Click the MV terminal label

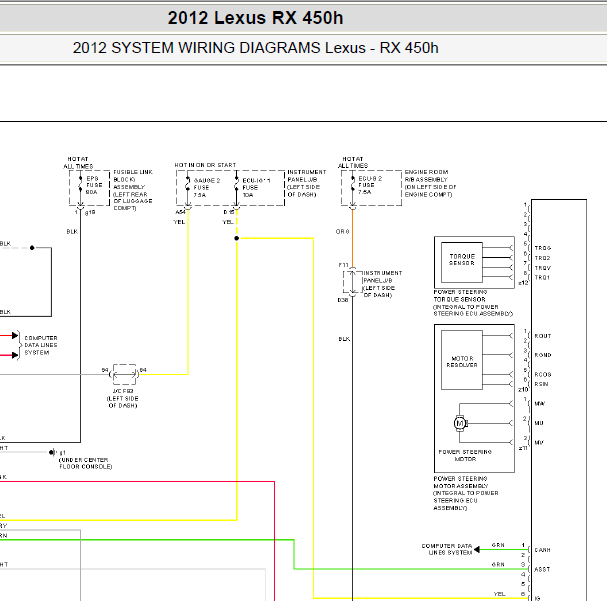click(x=539, y=442)
